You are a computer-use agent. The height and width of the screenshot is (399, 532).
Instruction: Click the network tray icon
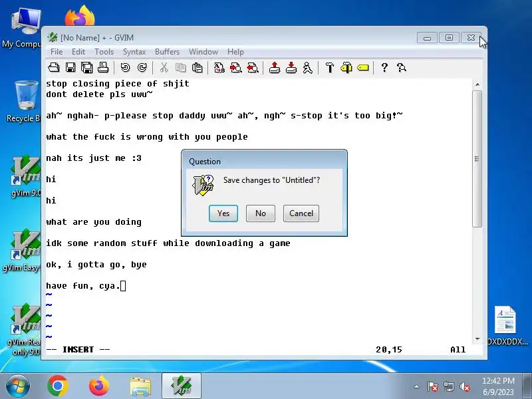[448, 386]
